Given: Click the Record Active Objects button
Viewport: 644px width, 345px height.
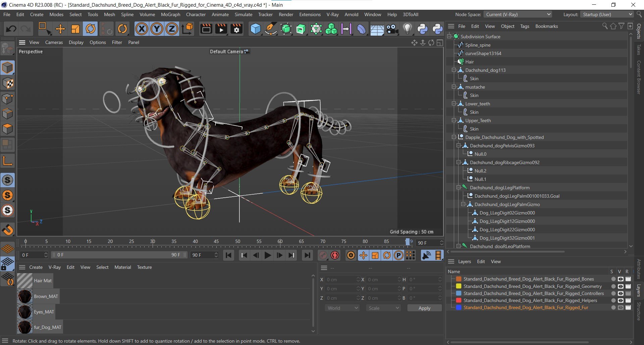Looking at the screenshot, I should coord(323,255).
